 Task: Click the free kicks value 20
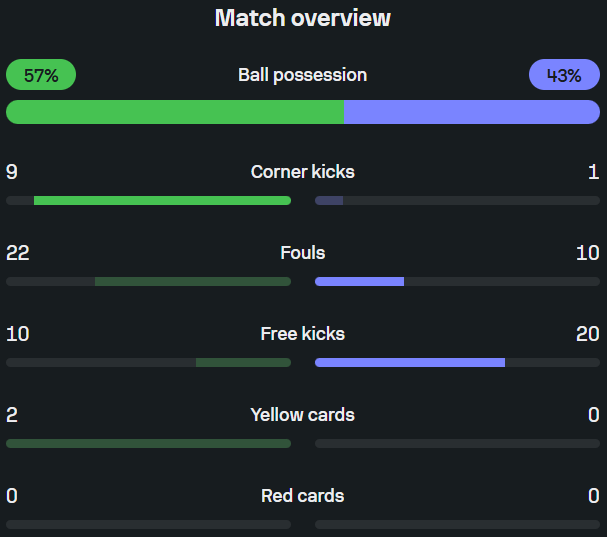click(588, 334)
